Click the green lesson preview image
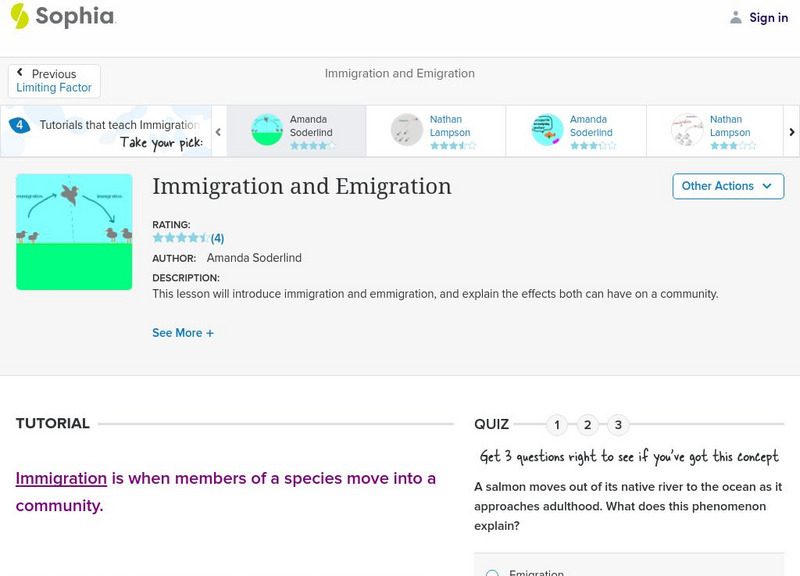800x576 pixels. [x=74, y=231]
